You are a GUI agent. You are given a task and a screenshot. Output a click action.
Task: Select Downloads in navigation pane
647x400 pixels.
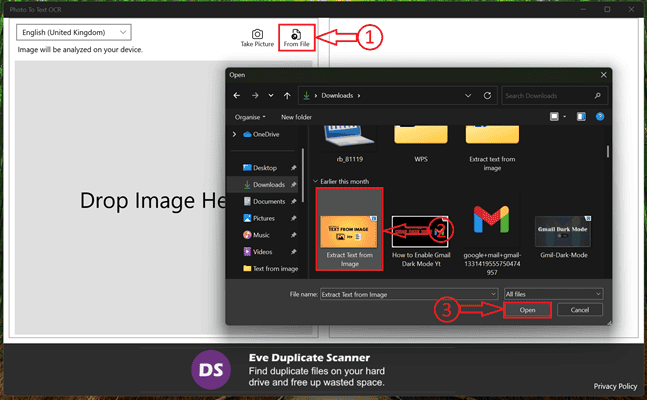click(264, 185)
